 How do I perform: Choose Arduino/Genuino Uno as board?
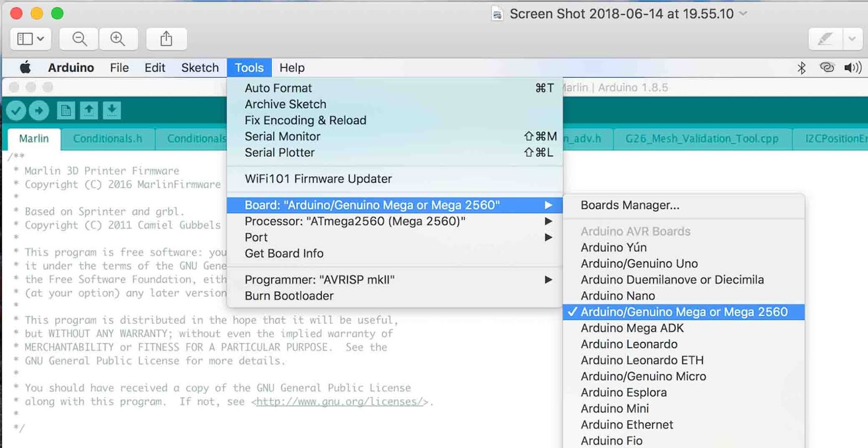[x=639, y=264]
